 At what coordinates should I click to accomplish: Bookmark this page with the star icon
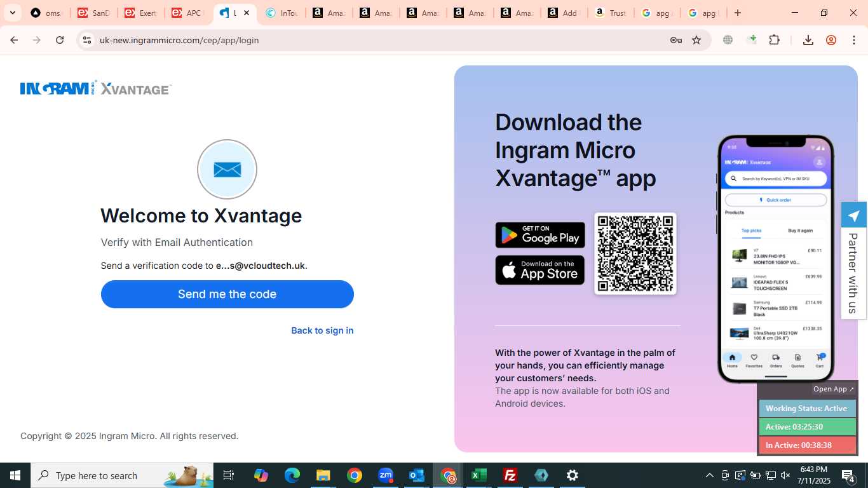[696, 40]
